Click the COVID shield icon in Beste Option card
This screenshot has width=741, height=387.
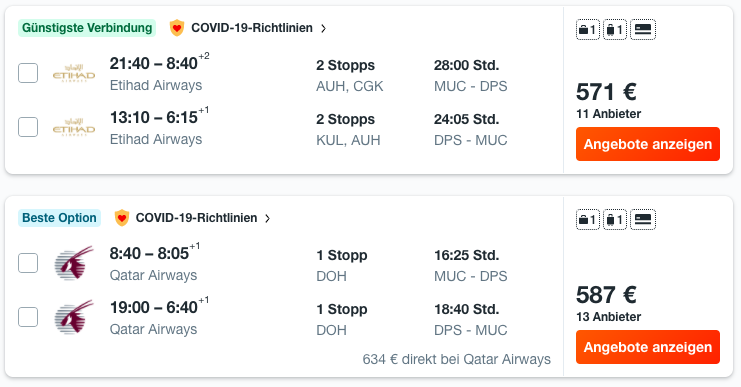click(121, 218)
